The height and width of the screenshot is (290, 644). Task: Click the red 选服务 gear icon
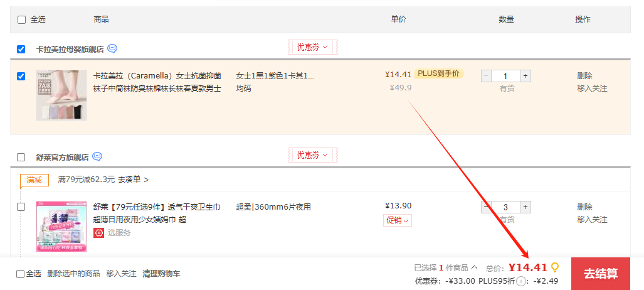tap(98, 232)
